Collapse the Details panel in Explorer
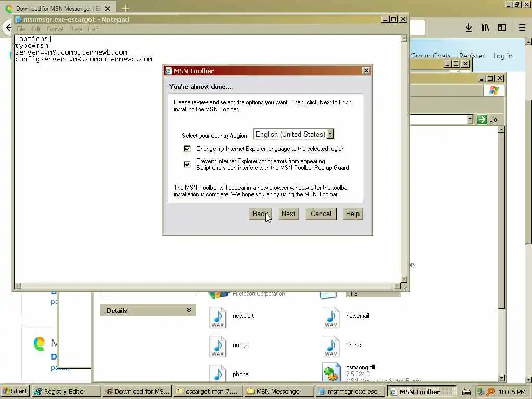 point(189,310)
